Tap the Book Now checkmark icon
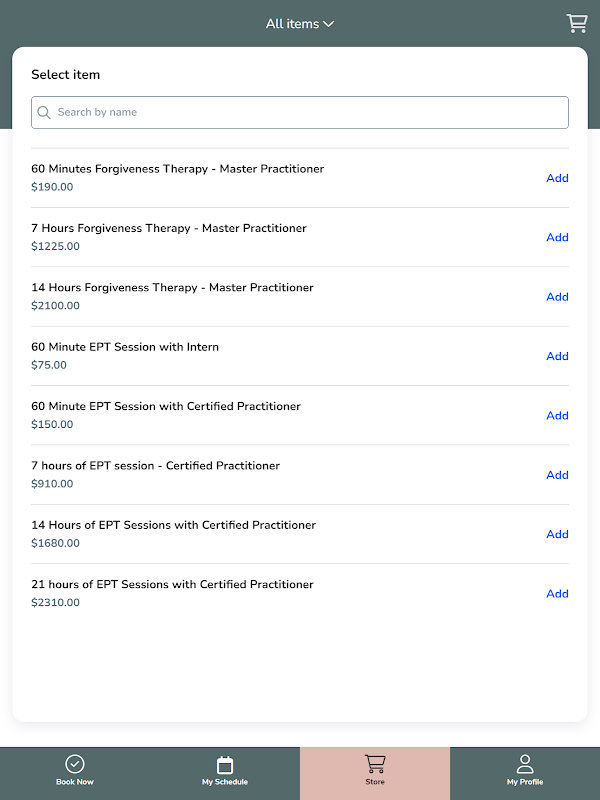Screen dimensions: 600x800 (x=75, y=765)
